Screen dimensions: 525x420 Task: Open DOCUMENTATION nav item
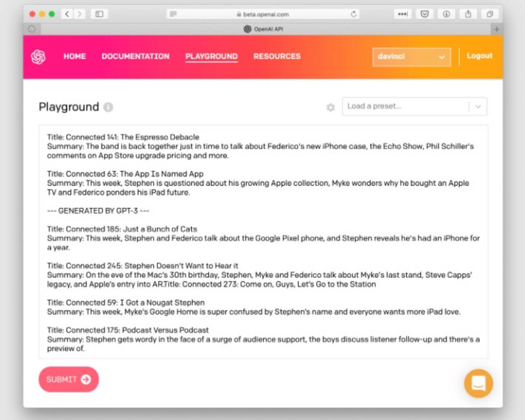click(136, 56)
